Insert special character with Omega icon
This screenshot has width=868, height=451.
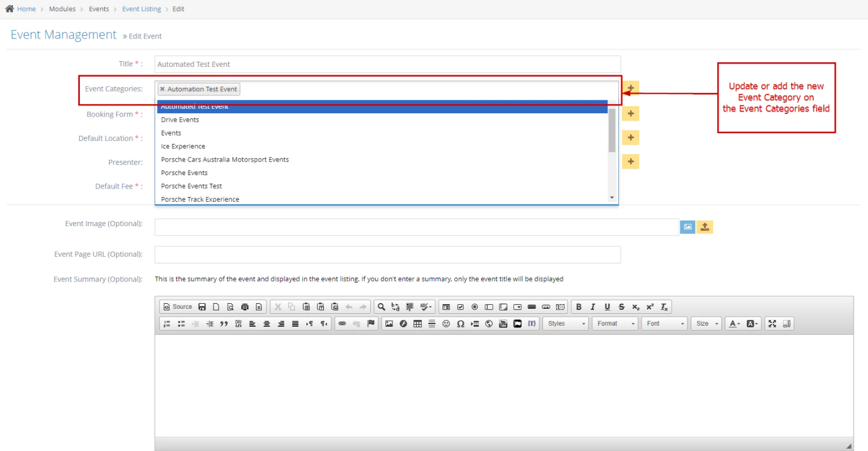pyautogui.click(x=460, y=324)
